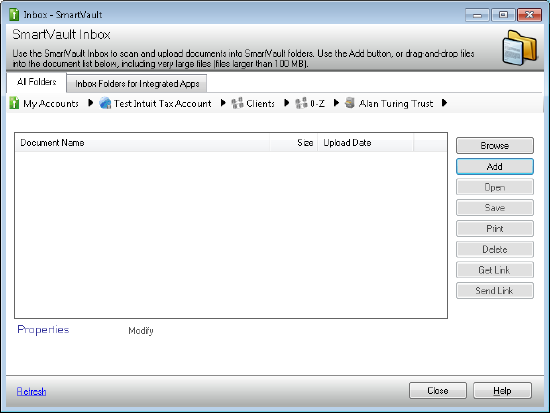The height and width of the screenshot is (413, 550).
Task: Click the SmartVault folders icon in header
Action: [520, 47]
